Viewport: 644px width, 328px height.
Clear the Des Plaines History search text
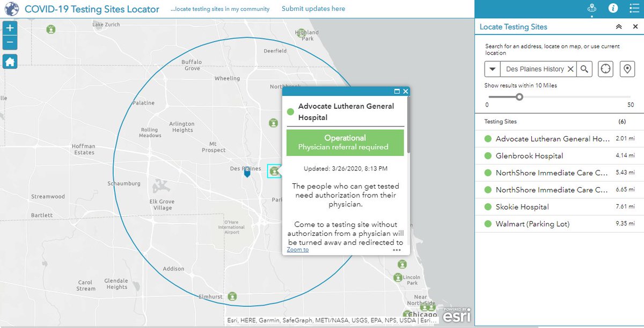pos(570,69)
